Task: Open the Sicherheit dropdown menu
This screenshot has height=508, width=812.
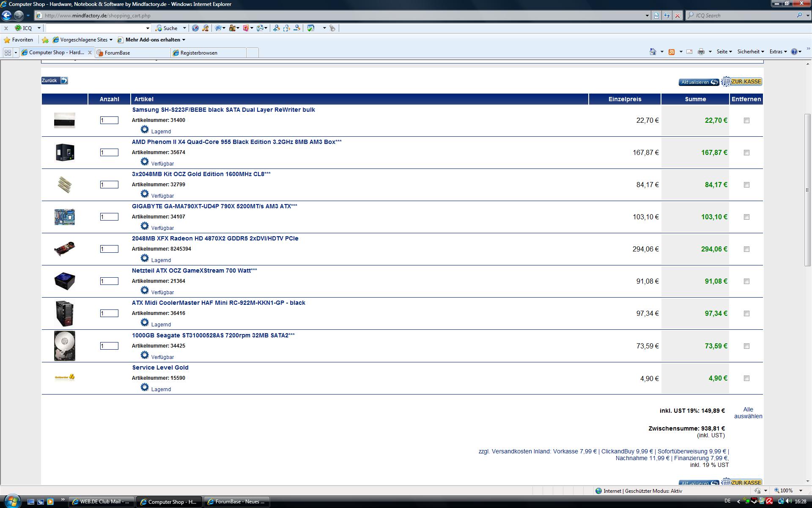Action: click(x=750, y=52)
